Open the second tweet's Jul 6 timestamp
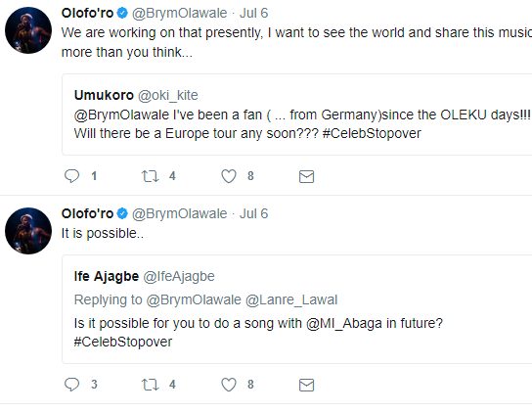This screenshot has height=413, width=532. coord(254,214)
